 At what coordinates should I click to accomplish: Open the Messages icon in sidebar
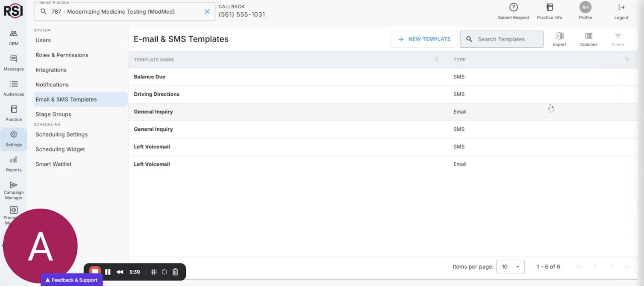pos(14,63)
